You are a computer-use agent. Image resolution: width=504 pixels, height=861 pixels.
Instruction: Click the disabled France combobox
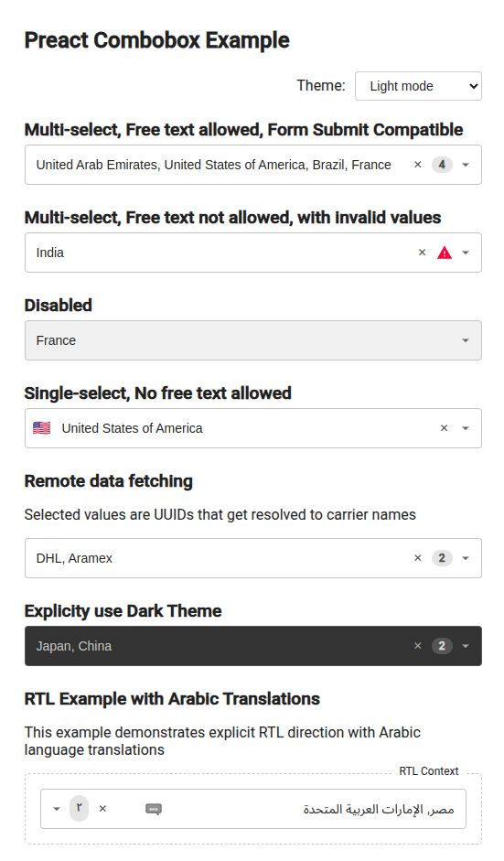pyautogui.click(x=253, y=340)
